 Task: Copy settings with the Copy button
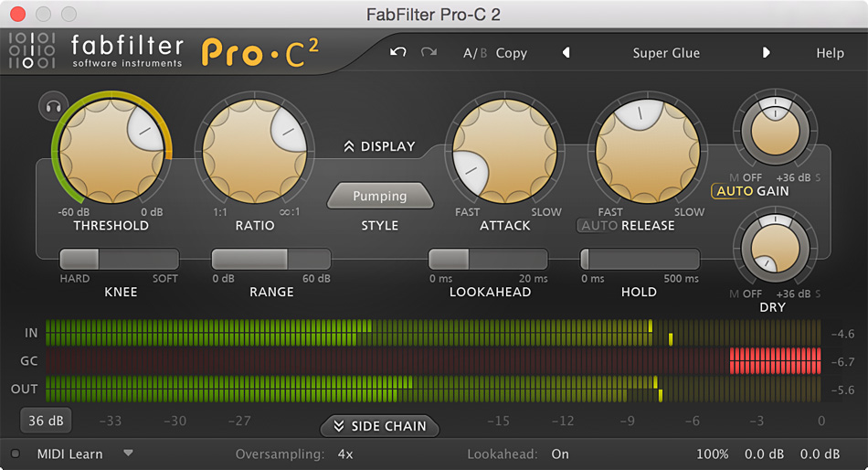click(x=511, y=53)
